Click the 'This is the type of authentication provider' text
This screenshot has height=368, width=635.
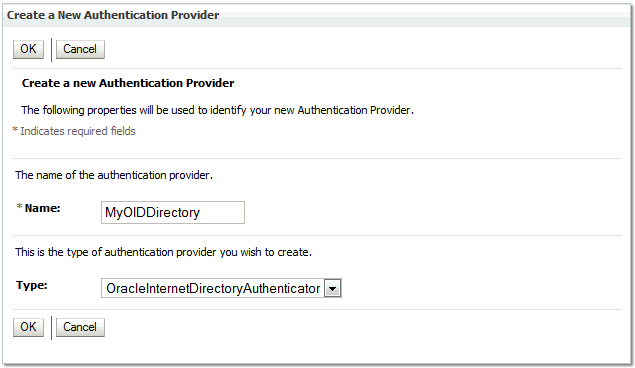click(x=164, y=252)
